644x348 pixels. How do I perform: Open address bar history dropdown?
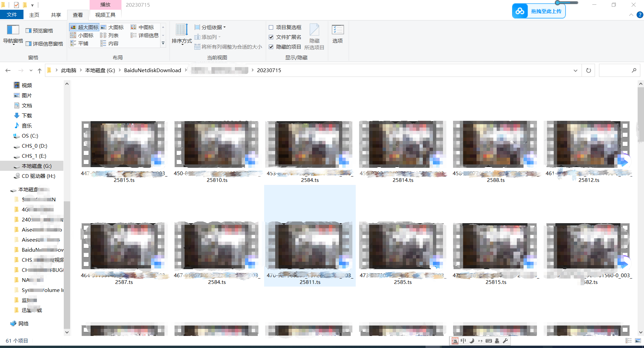point(576,70)
